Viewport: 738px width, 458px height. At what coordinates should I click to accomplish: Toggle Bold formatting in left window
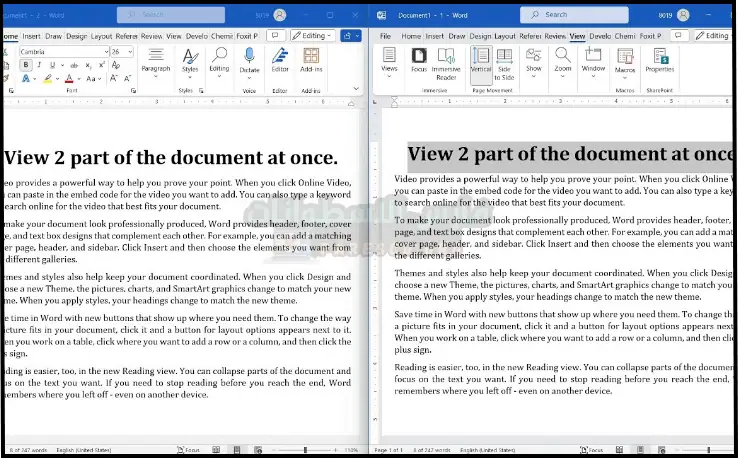[26, 65]
